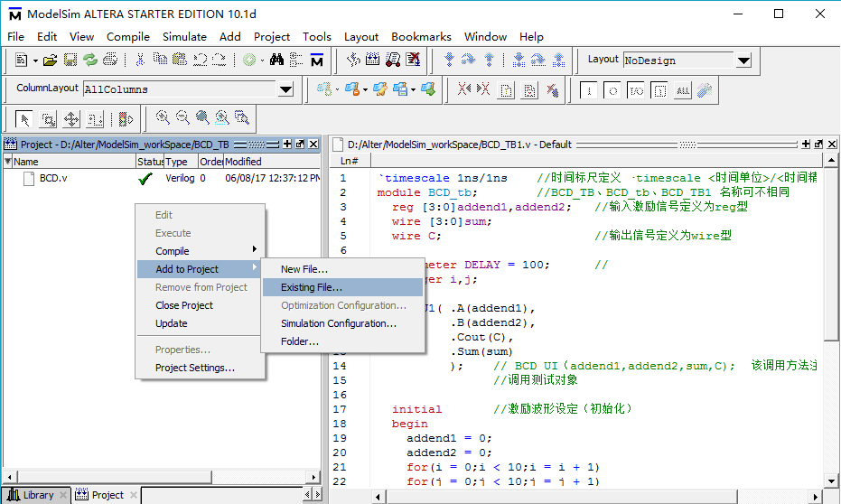Click the Step Over curved arrow icon
Image resolution: width=841 pixels, height=504 pixels.
click(x=468, y=60)
